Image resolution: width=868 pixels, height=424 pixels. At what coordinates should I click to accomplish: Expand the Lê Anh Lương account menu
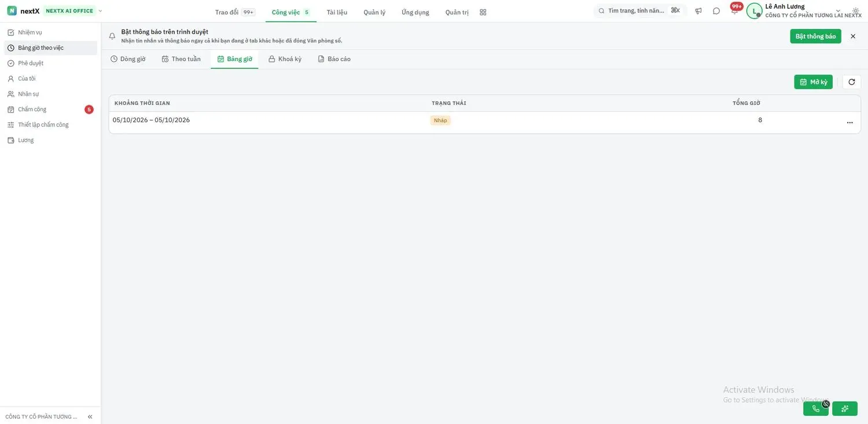pyautogui.click(x=838, y=11)
